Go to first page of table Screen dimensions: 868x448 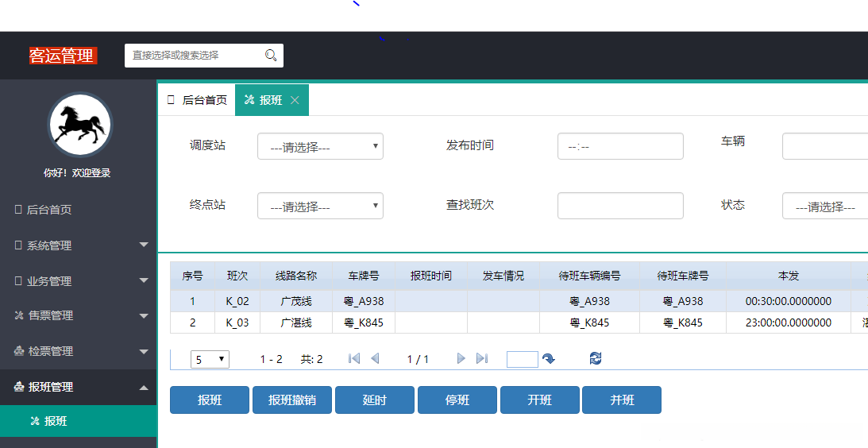(x=354, y=359)
